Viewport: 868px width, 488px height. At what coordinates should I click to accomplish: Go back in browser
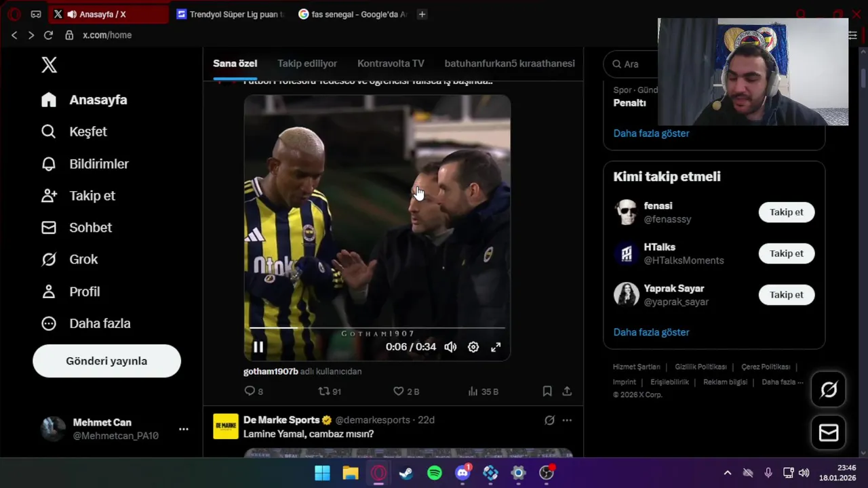tap(14, 35)
